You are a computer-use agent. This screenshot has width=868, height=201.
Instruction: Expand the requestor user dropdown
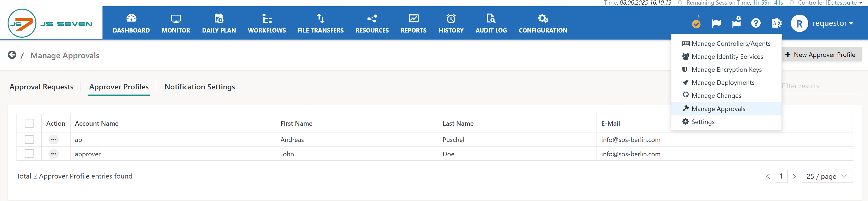[833, 23]
